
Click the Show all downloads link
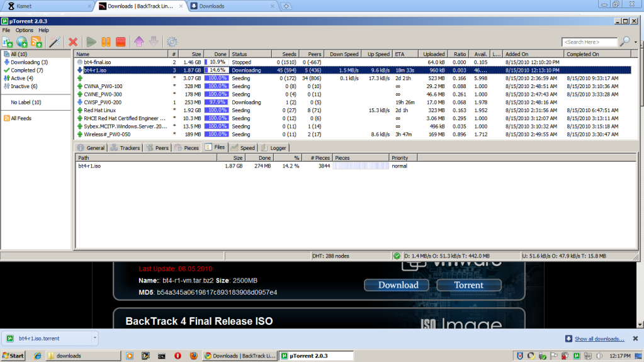point(599,339)
